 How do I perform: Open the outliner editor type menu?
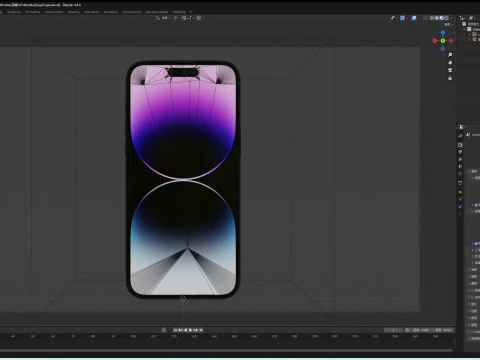point(463,18)
